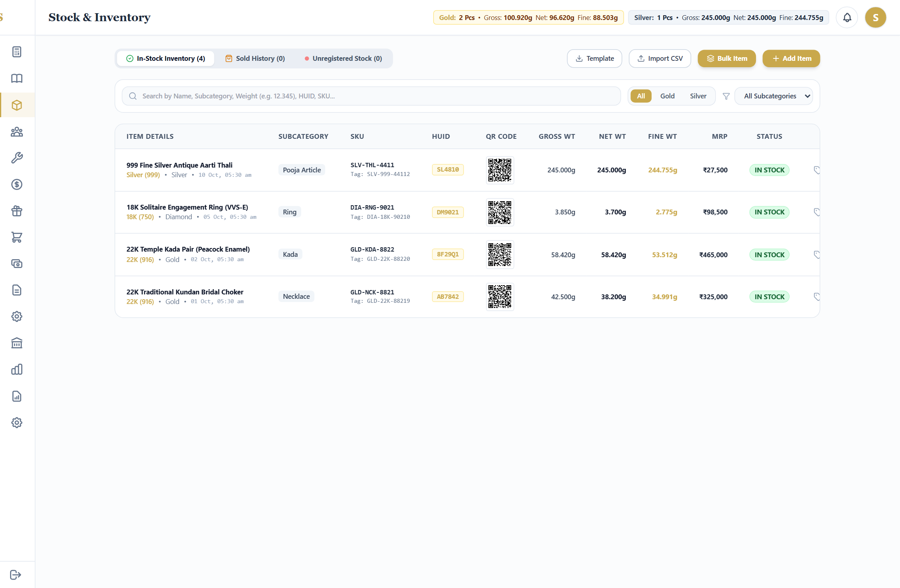900x588 pixels.
Task: Click SKU GLD-NCK-8821
Action: click(372, 292)
